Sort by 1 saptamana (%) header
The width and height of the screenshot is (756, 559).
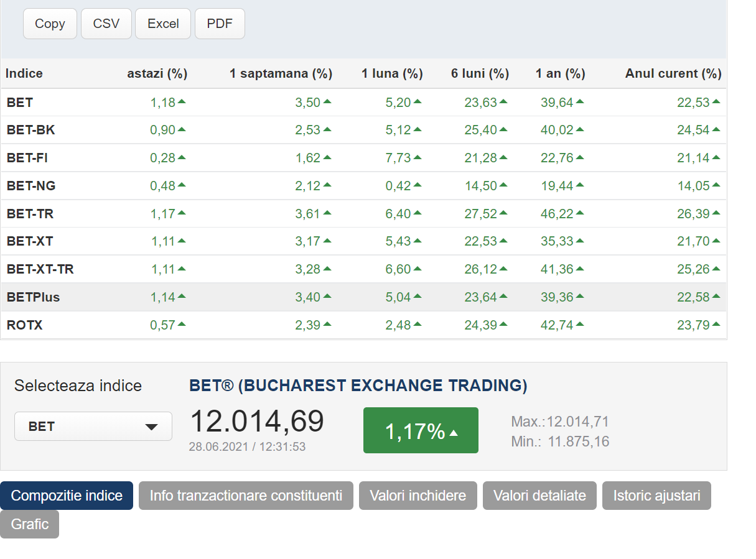pos(281,73)
